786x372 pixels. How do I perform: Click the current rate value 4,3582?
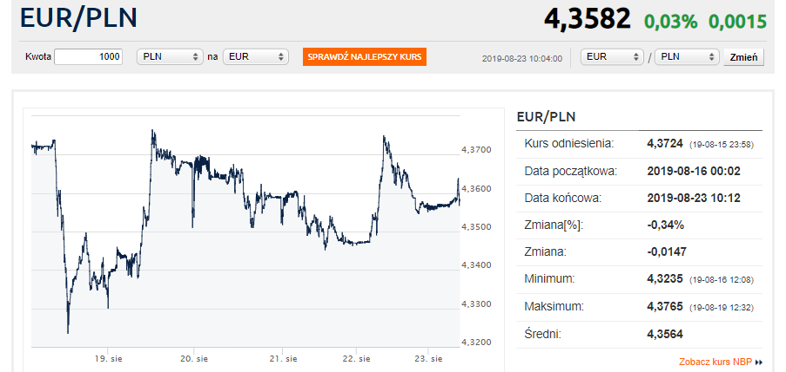pos(587,20)
